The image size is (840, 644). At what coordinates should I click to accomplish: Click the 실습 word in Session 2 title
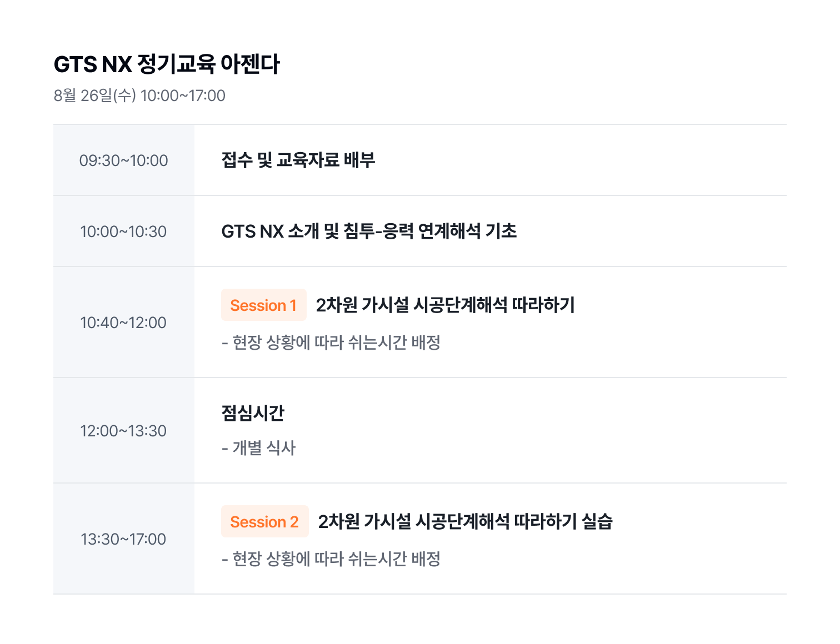[x=597, y=521]
